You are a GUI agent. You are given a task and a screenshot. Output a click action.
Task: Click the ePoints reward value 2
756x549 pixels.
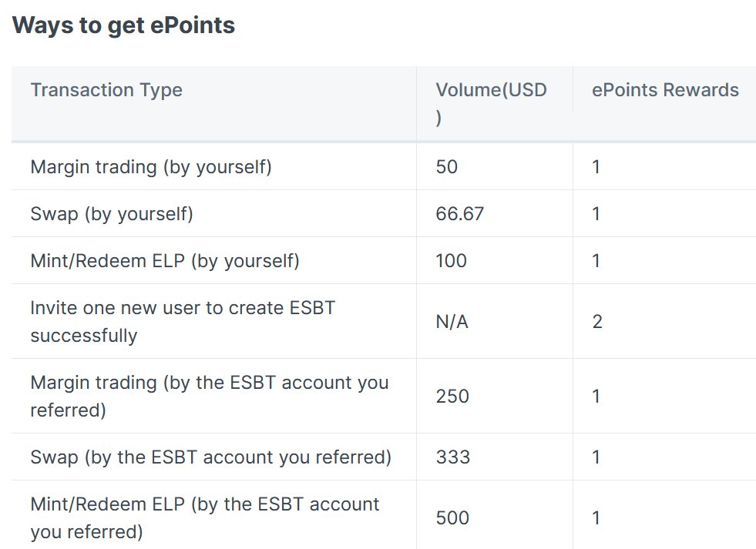pyautogui.click(x=597, y=321)
